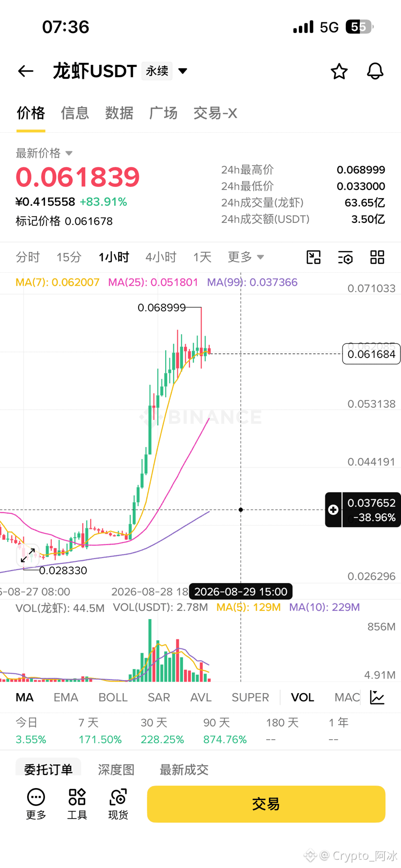
Task: Tap the 0.061839 latest price
Action: [77, 177]
